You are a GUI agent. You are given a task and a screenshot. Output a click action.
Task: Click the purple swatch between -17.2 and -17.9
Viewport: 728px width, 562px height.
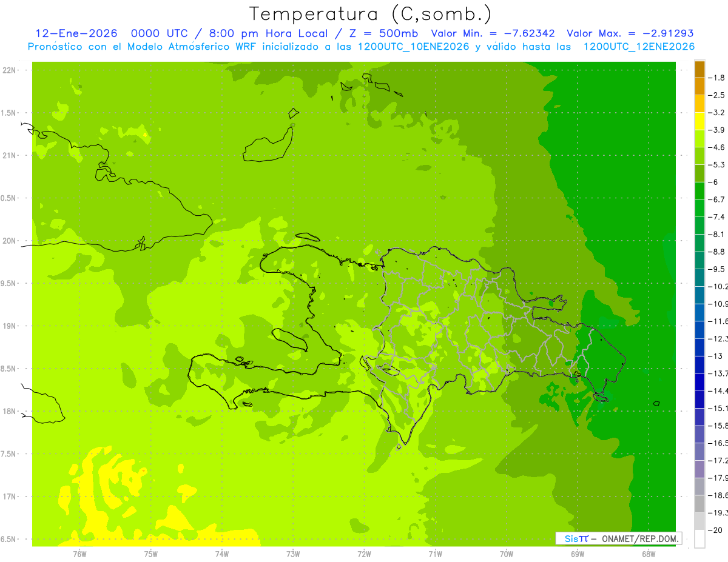(699, 469)
